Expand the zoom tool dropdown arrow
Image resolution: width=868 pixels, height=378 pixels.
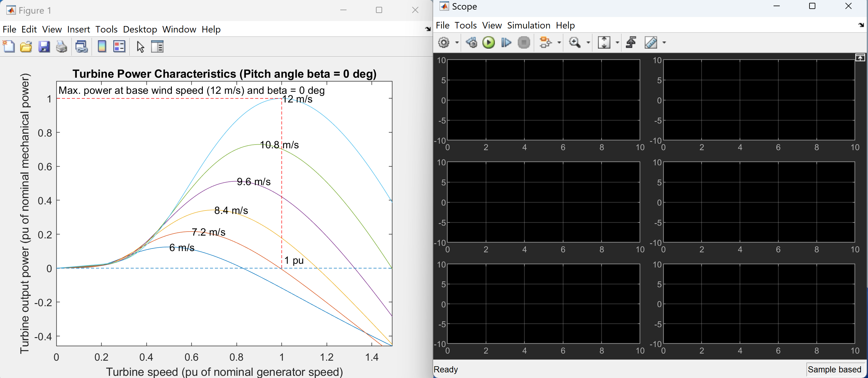588,43
